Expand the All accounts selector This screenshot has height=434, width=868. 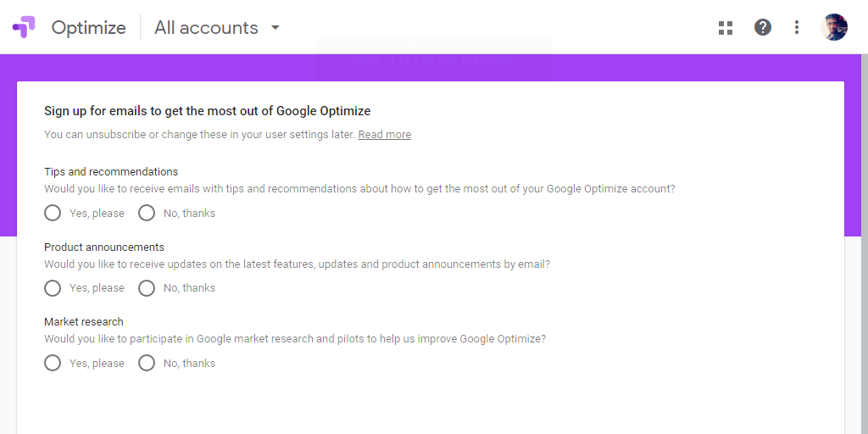(217, 28)
